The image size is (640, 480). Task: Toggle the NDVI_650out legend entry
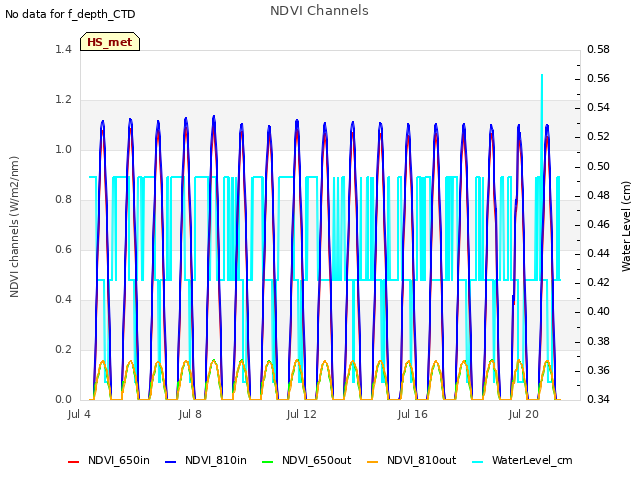[306, 461]
